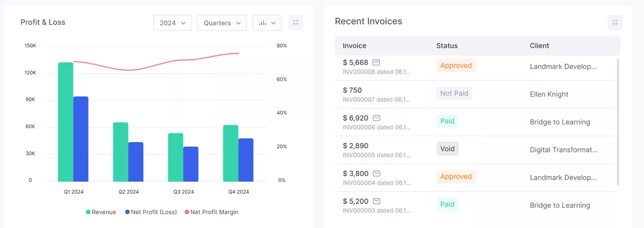The image size is (644, 228).
Task: Click Bridge to Learning in INV000003 row
Action: click(x=560, y=205)
